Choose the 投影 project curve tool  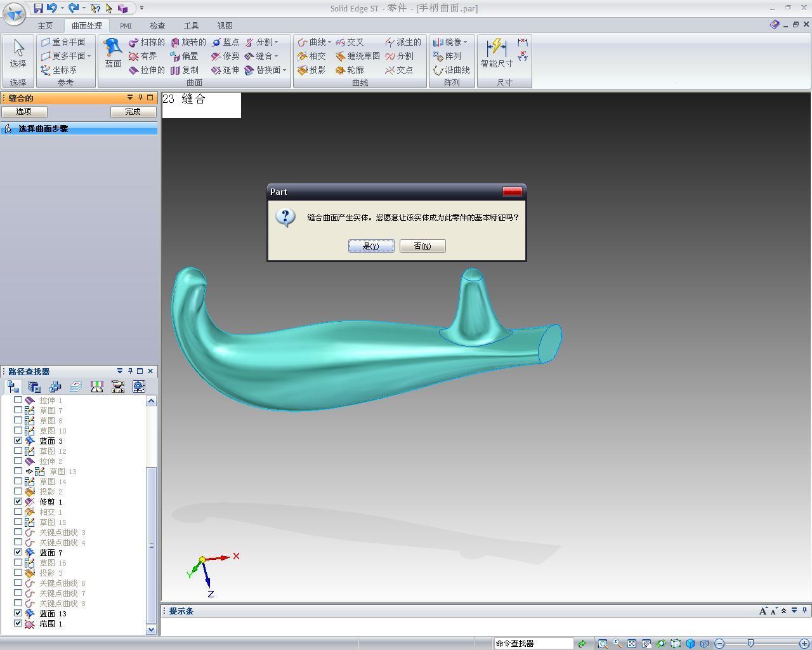(311, 70)
